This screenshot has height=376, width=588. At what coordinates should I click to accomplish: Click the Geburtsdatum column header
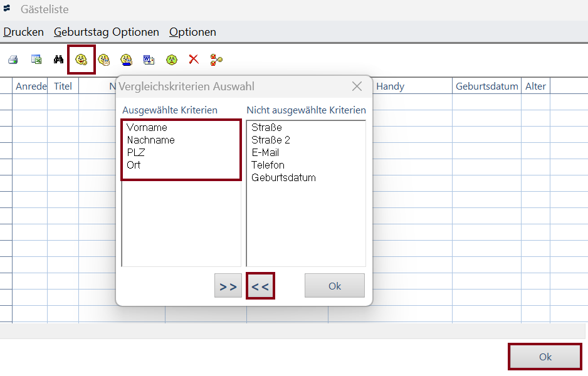(x=486, y=86)
